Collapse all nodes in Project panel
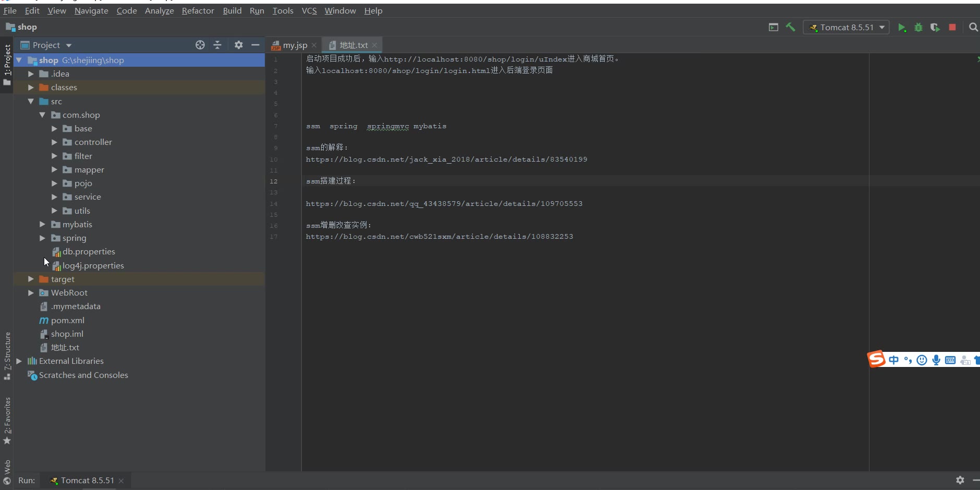The image size is (980, 490). click(x=217, y=45)
